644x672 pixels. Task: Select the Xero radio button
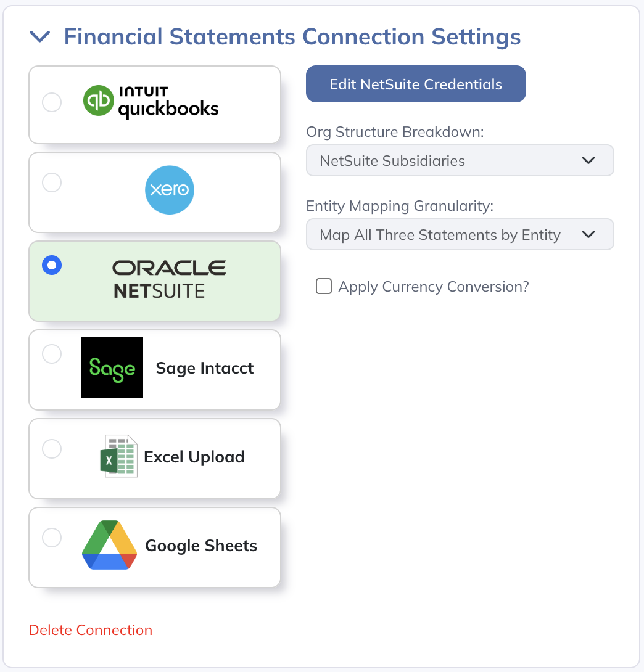point(52,182)
